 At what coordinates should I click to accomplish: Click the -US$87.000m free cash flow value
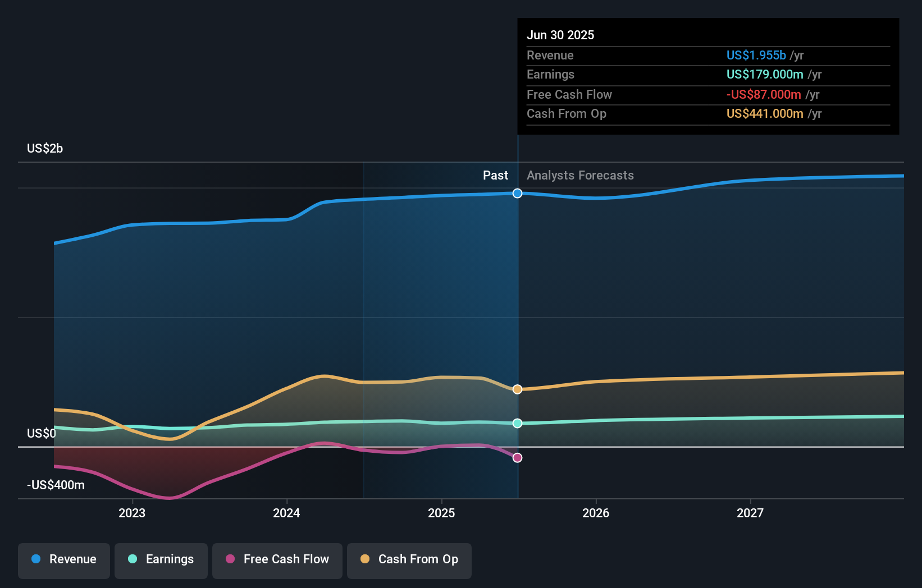[x=764, y=95]
